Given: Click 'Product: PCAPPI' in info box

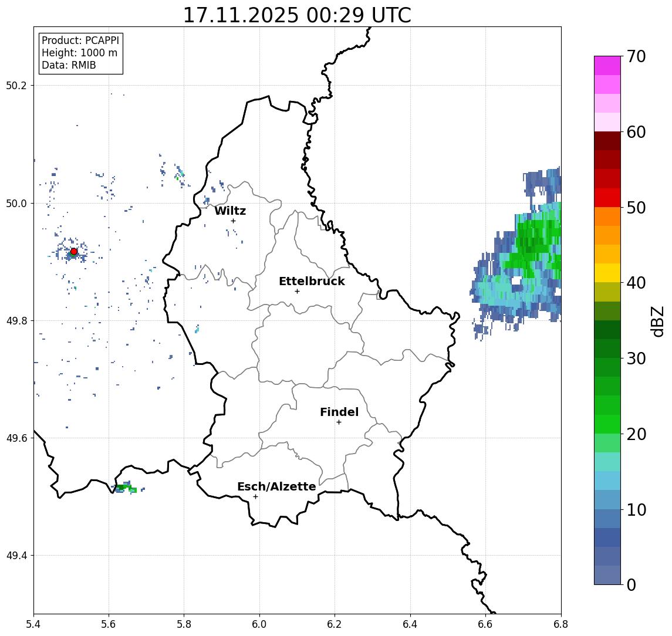Looking at the screenshot, I should pyautogui.click(x=80, y=40).
